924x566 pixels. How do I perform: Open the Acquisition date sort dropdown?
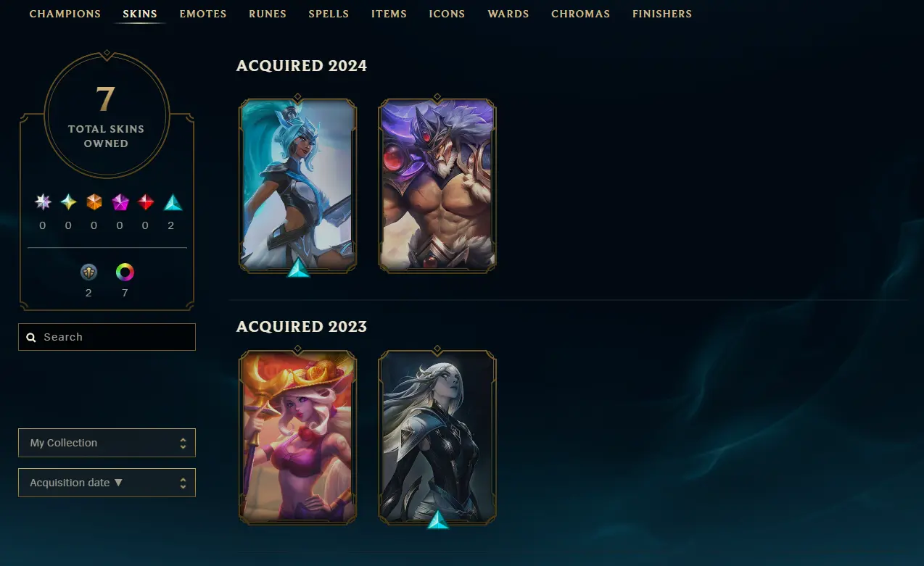pos(107,483)
